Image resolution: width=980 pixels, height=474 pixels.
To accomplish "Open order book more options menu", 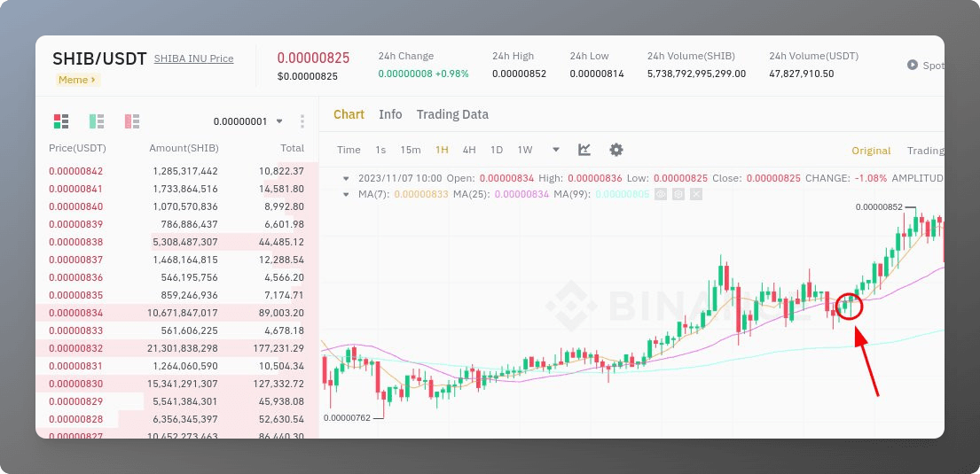I will (x=302, y=121).
